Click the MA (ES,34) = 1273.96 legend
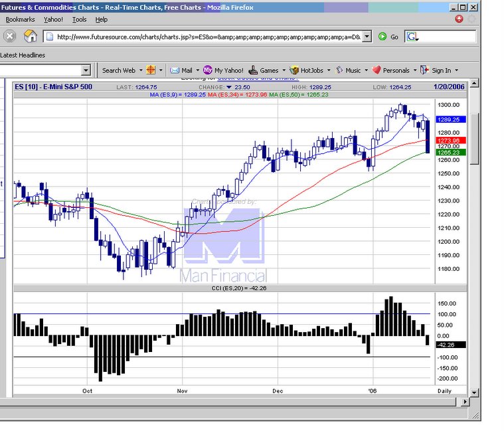The height and width of the screenshot is (431, 504). tap(238, 95)
